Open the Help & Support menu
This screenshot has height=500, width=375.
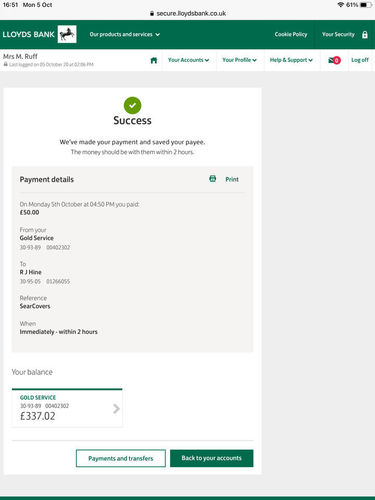point(291,60)
